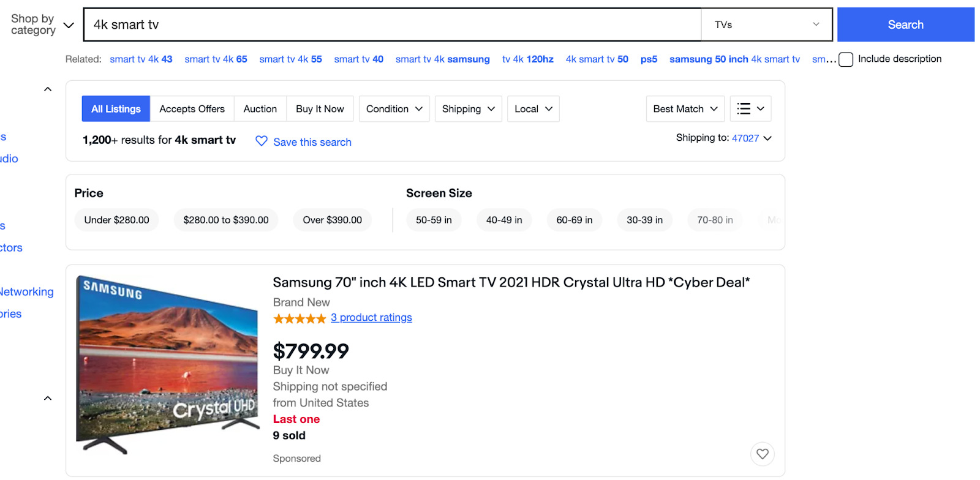Open the Shipping filter dropdown
The height and width of the screenshot is (480, 980).
(x=468, y=108)
